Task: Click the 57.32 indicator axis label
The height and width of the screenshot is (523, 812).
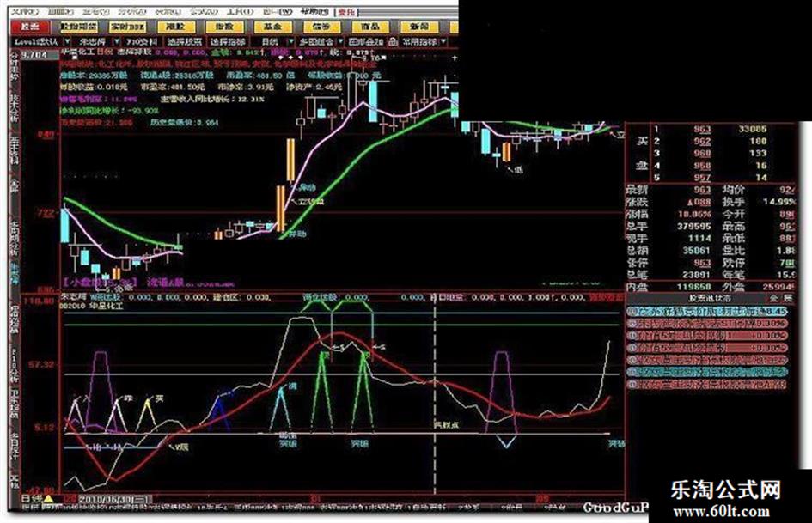Action: 41,364
